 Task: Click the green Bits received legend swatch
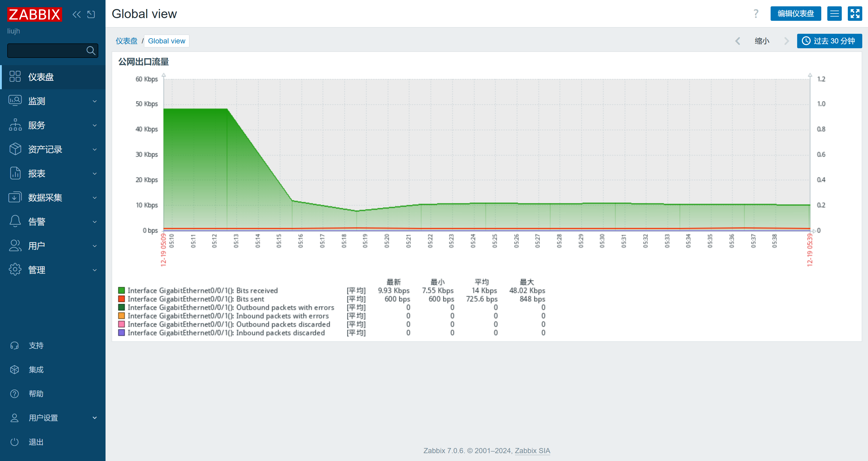pos(122,290)
